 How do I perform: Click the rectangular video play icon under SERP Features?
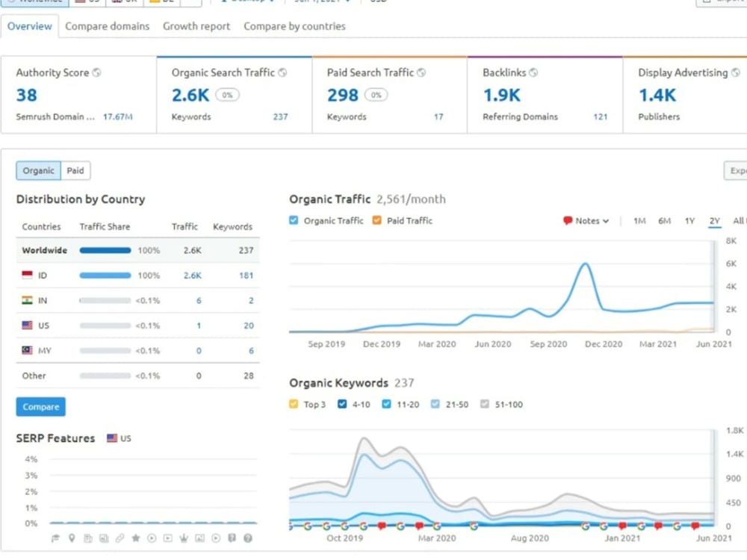(167, 538)
